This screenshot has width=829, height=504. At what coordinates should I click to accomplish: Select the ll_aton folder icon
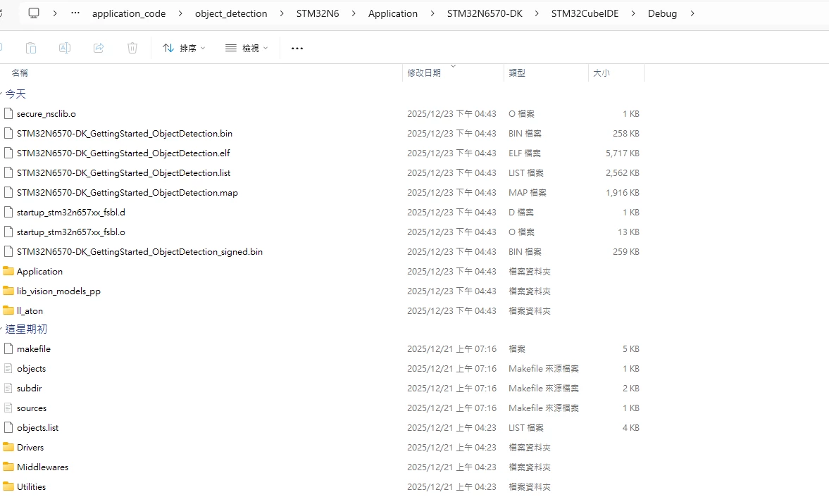point(8,310)
